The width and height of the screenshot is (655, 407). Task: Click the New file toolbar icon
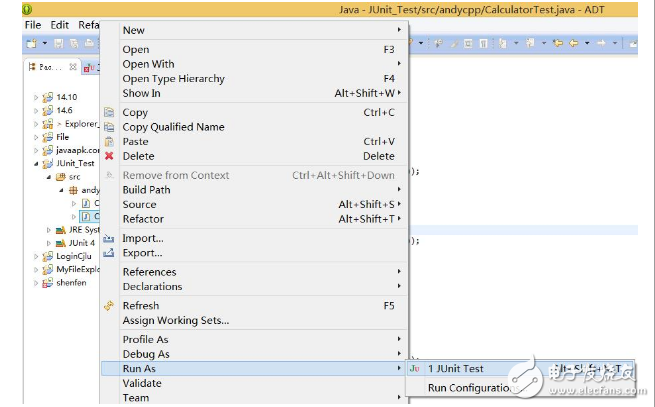[32, 43]
